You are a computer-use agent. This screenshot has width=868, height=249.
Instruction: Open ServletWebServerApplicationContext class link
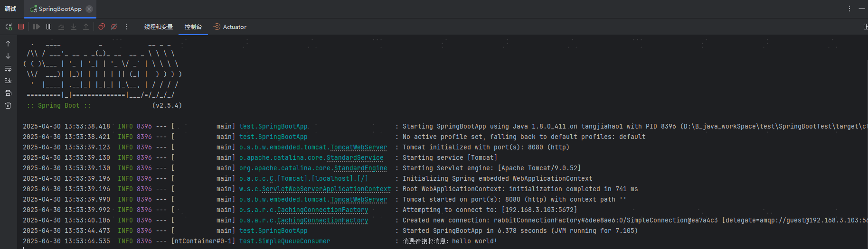326,189
